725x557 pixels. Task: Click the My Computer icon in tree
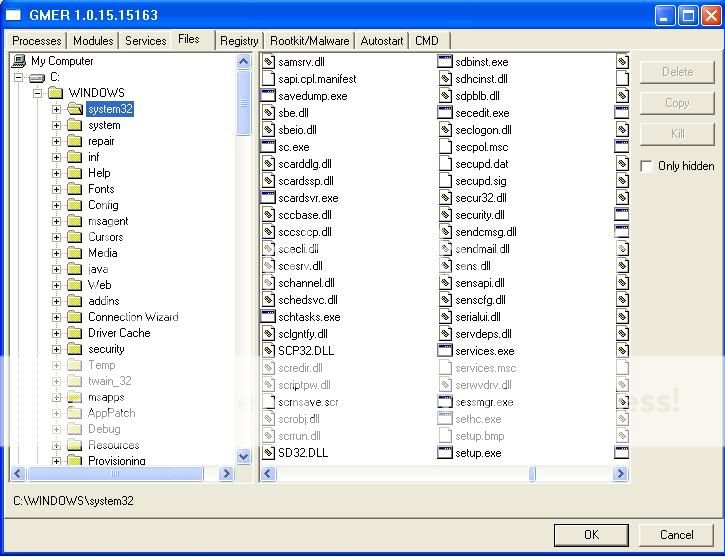pyautogui.click(x=19, y=61)
